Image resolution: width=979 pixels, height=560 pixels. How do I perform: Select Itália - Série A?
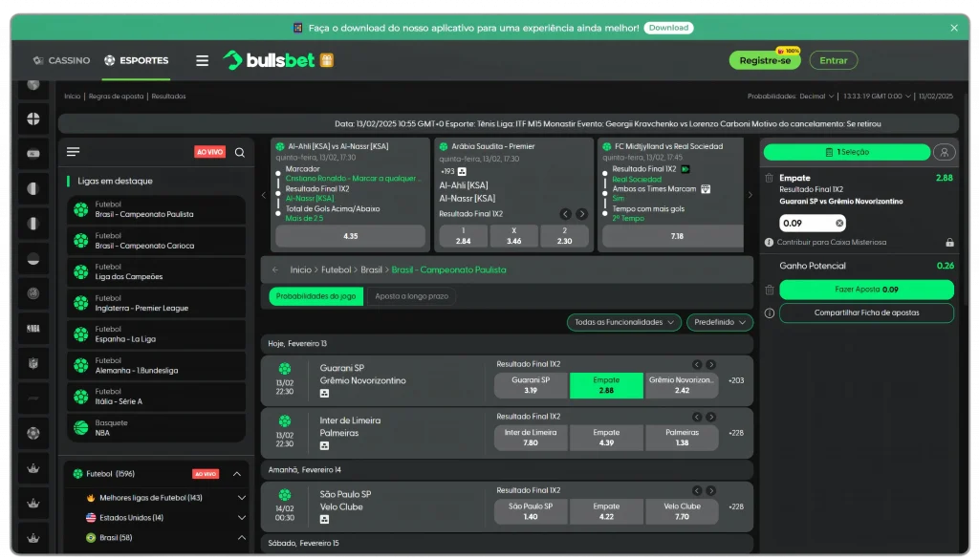(156, 397)
